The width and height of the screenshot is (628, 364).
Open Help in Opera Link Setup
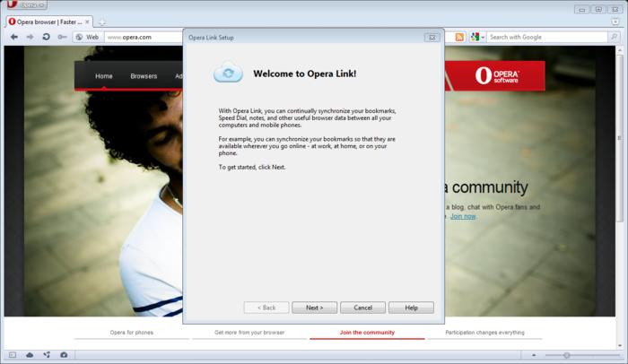click(x=411, y=308)
